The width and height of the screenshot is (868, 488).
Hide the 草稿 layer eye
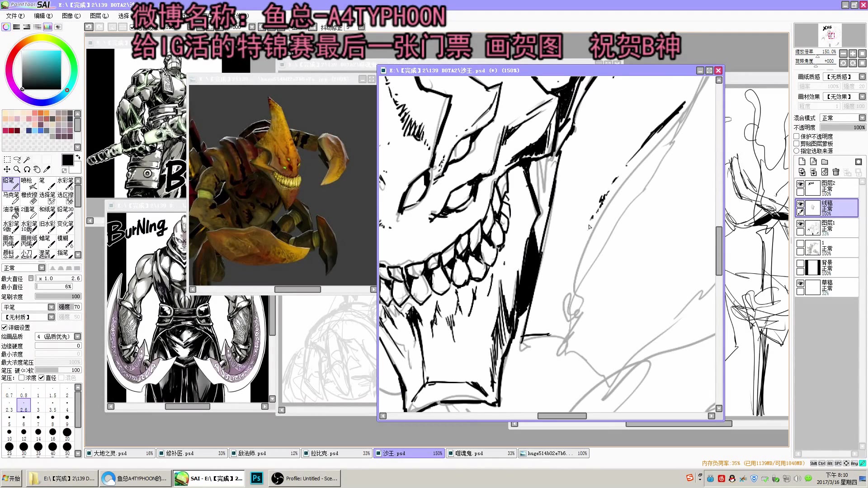coord(800,284)
